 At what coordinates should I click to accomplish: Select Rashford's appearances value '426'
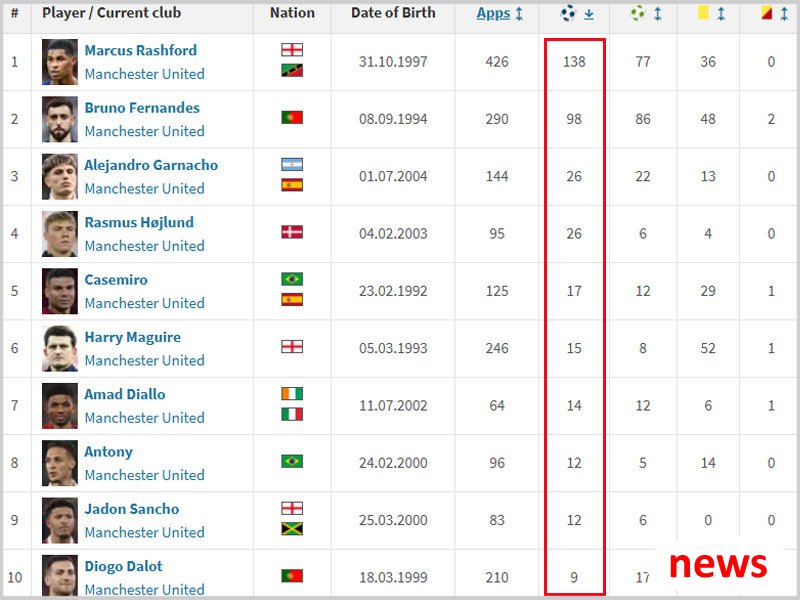pos(497,62)
